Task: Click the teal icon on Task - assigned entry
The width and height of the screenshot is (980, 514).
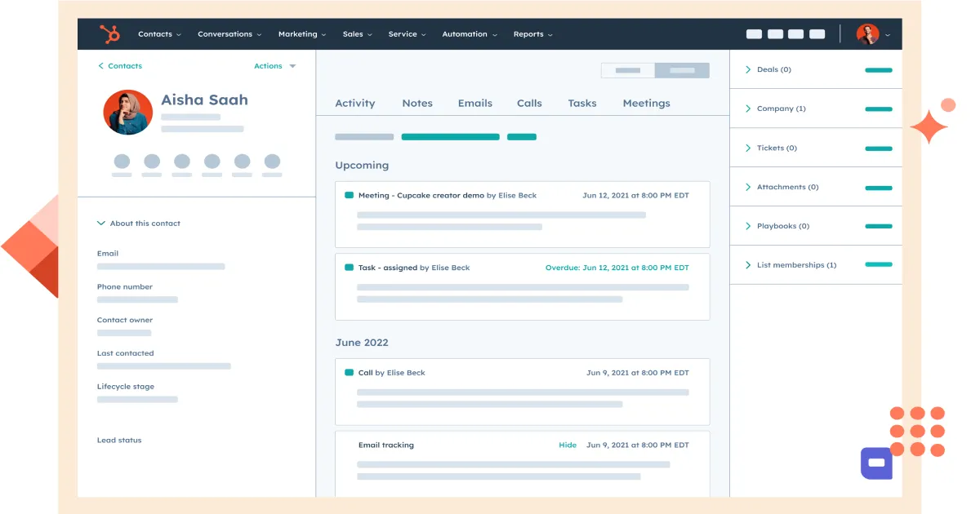Action: [x=349, y=267]
